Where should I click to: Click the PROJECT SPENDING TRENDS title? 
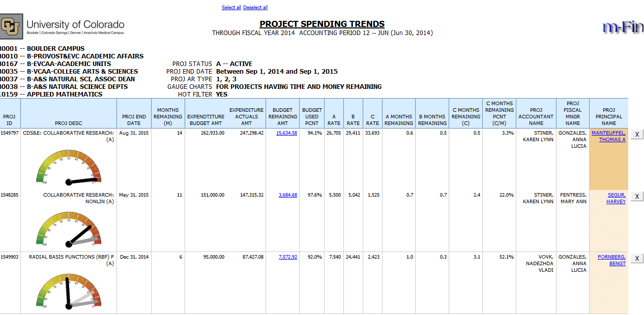[322, 24]
